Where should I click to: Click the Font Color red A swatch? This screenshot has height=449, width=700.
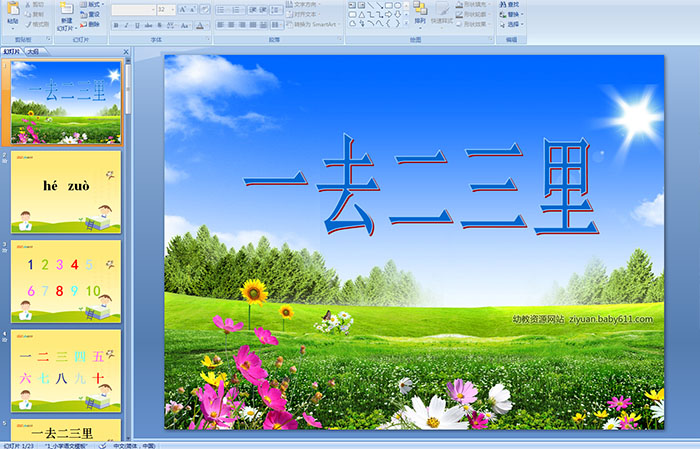pyautogui.click(x=200, y=25)
